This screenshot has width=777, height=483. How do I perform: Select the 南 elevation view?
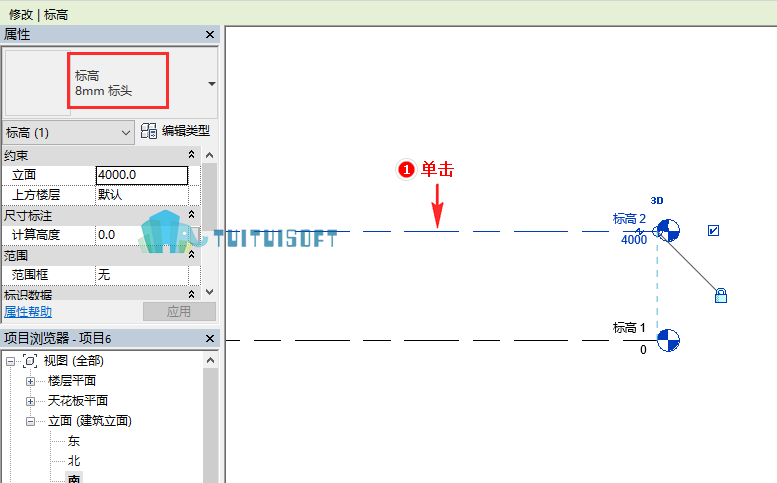(x=74, y=478)
